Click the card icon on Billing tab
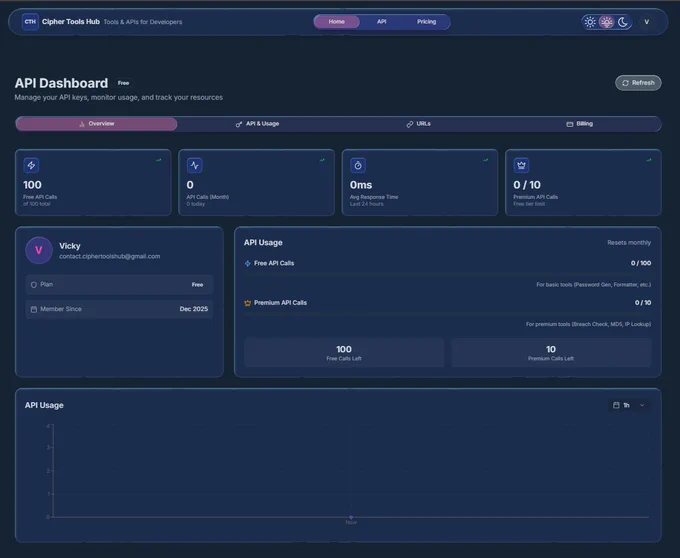Viewport: 680px width, 558px height. pos(570,124)
